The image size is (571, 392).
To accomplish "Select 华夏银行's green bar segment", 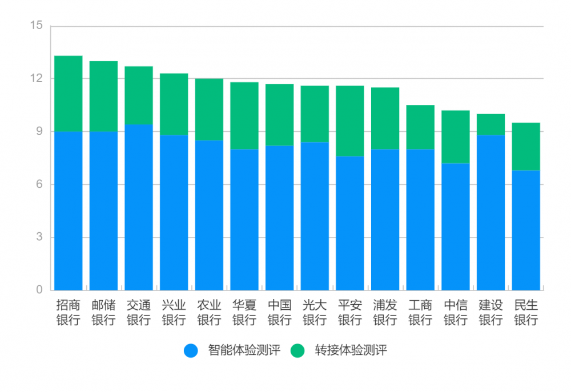I will click(244, 116).
